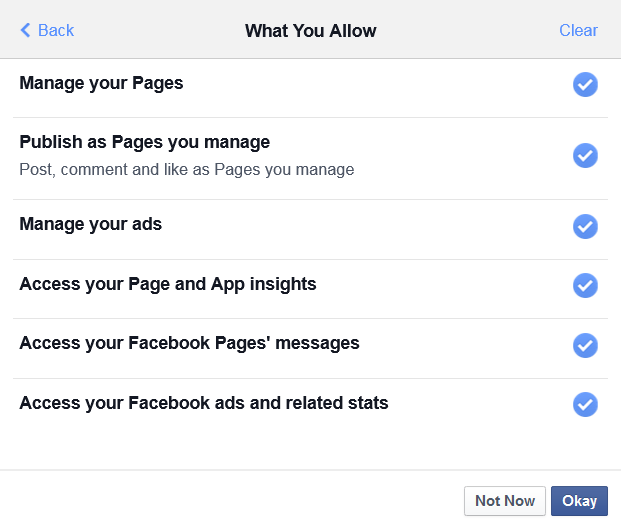621x528 pixels.
Task: Click the What You Allow title
Action: [310, 30]
